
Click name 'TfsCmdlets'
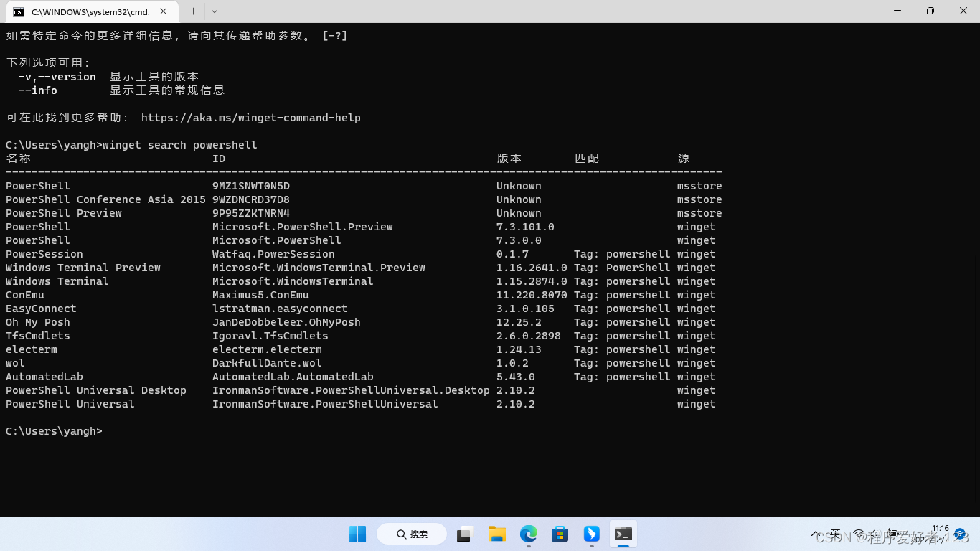coord(38,336)
